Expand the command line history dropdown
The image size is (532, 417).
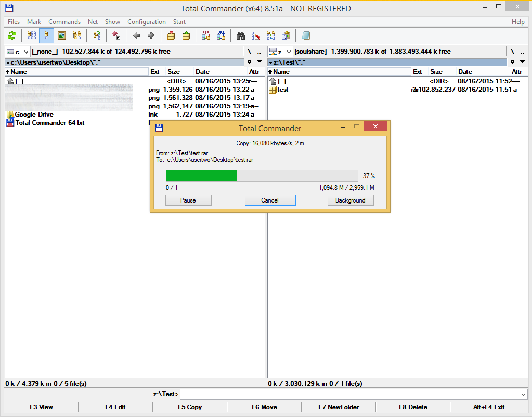pos(523,394)
